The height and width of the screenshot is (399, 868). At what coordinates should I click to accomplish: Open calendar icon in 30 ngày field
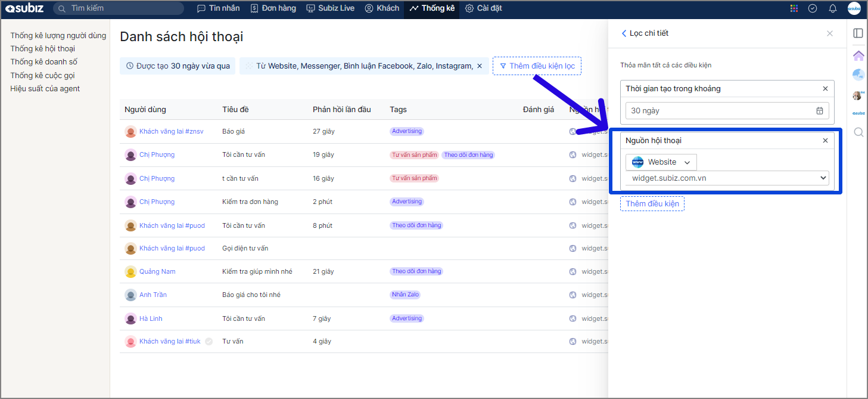click(x=820, y=110)
